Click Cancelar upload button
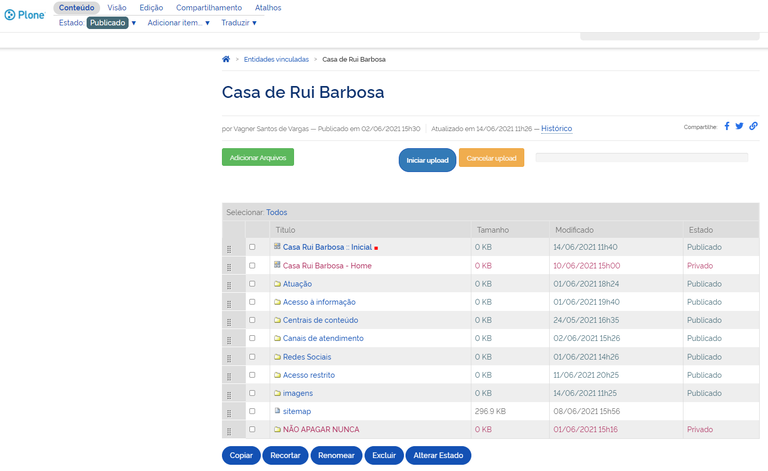768x471 pixels. coord(491,158)
